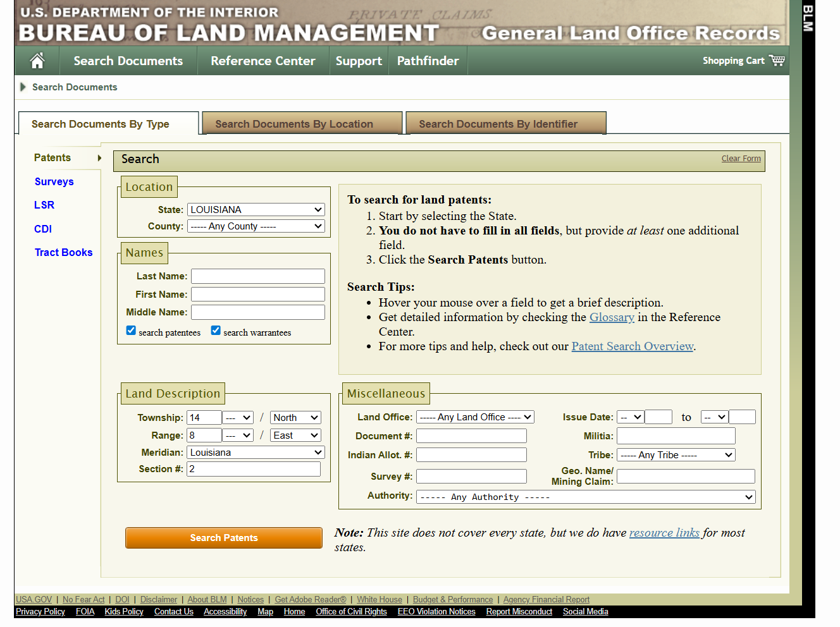Open the Issue Date start month dropdown
The height and width of the screenshot is (627, 840).
pos(631,417)
